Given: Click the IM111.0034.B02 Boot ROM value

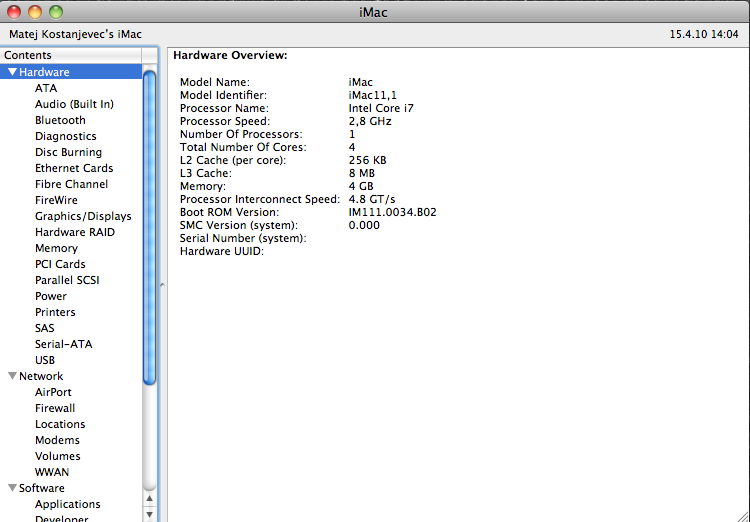Looking at the screenshot, I should (392, 212).
